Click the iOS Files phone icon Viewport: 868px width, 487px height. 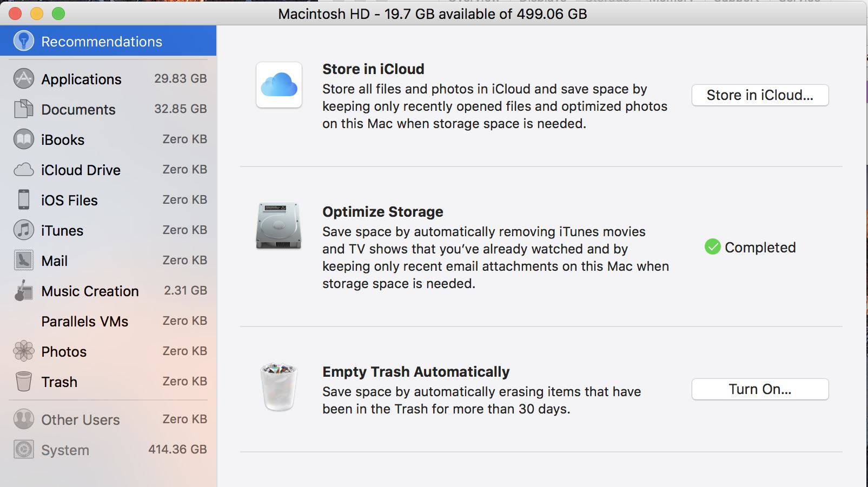tap(24, 200)
